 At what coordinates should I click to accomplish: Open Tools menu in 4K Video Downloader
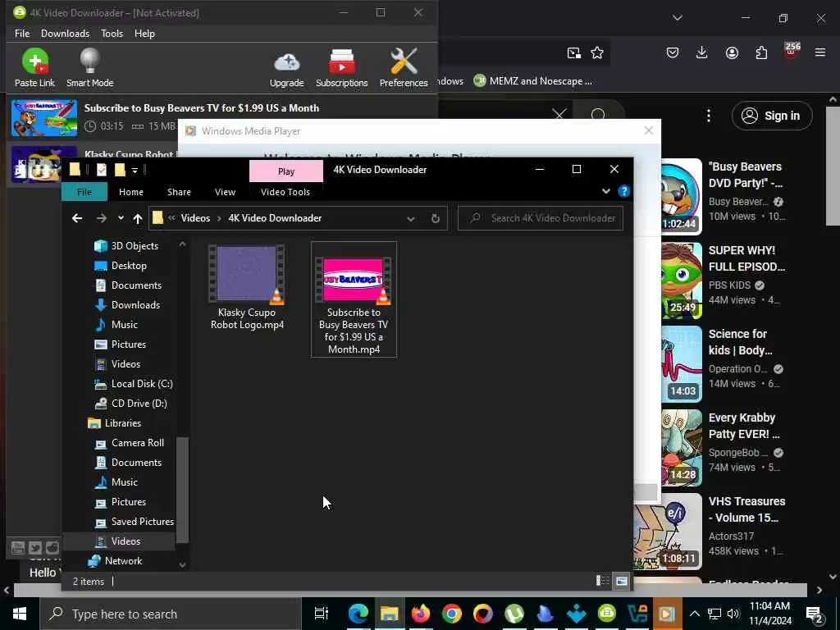click(x=112, y=33)
